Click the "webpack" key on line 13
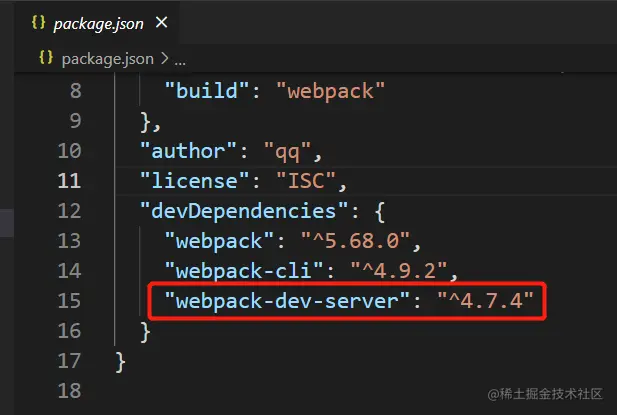The width and height of the screenshot is (617, 415). [x=219, y=241]
